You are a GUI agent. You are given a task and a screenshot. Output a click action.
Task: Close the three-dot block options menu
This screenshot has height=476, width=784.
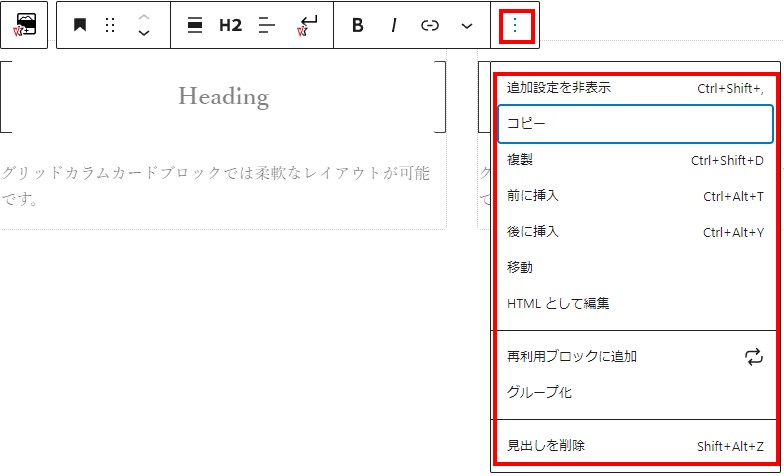[x=515, y=25]
